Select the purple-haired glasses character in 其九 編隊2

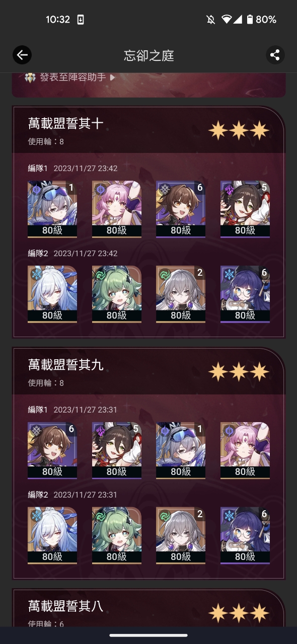245,536
